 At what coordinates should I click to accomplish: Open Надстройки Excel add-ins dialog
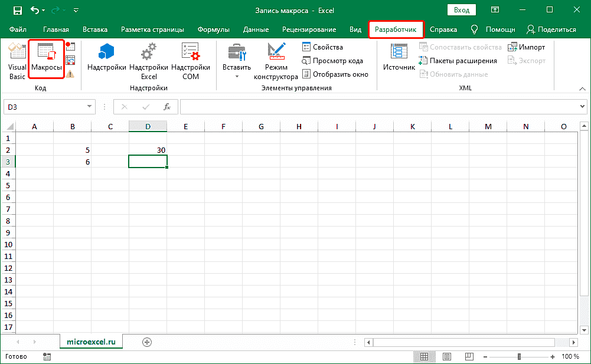pyautogui.click(x=149, y=61)
